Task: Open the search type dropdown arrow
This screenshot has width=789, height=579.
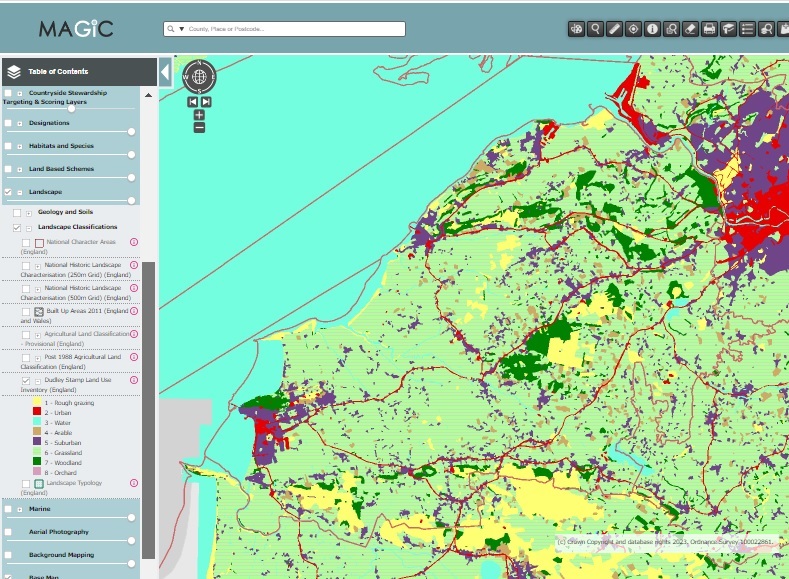Action: pyautogui.click(x=182, y=29)
